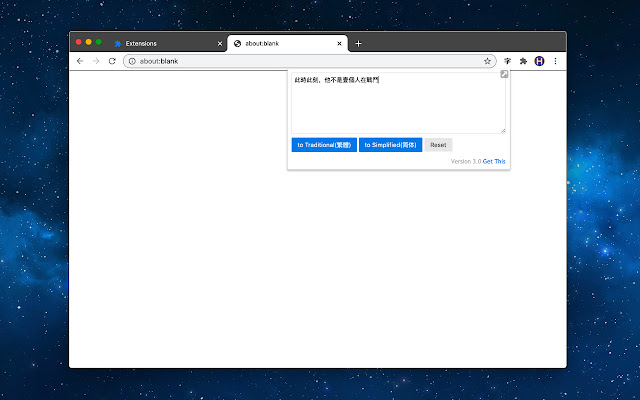Convert text with to Simplified button
Screen dimensions: 640x400
tap(390, 145)
